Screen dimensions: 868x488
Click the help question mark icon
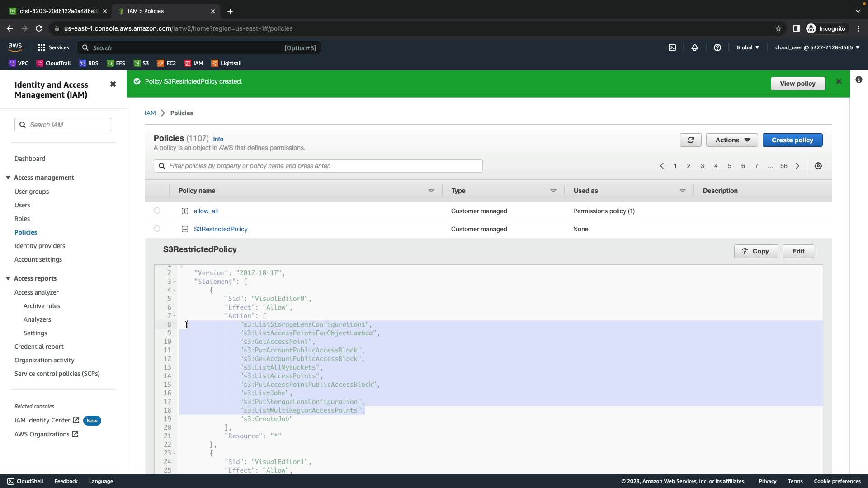point(717,47)
